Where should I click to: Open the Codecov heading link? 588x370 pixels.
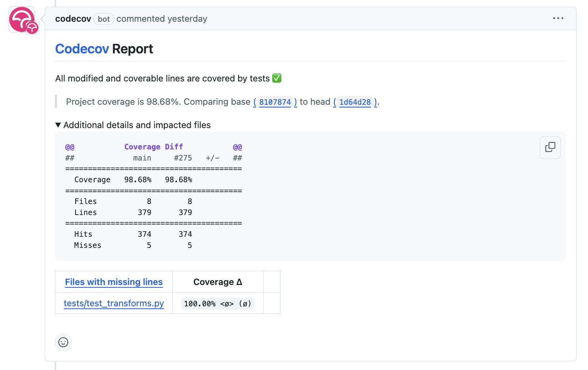(x=82, y=49)
